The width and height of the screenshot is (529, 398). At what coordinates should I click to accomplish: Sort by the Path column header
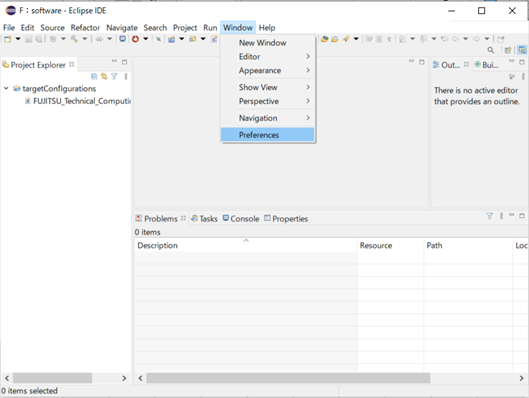click(468, 245)
